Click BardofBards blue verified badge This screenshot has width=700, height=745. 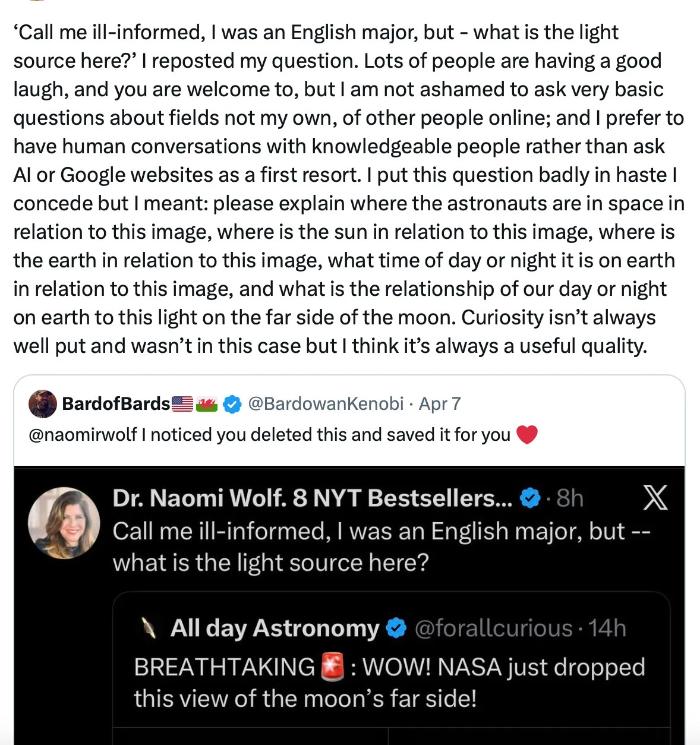click(232, 405)
